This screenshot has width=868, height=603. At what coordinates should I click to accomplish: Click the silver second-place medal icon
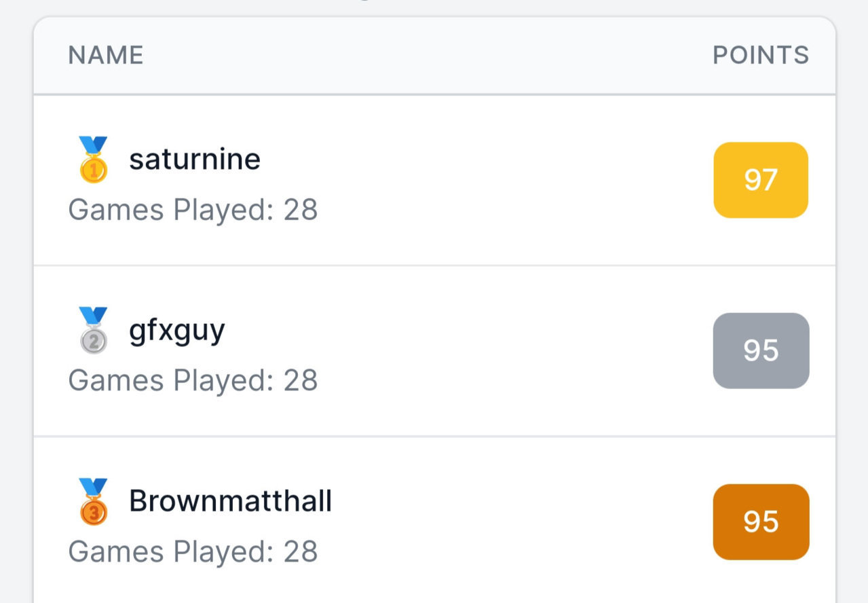pyautogui.click(x=93, y=331)
